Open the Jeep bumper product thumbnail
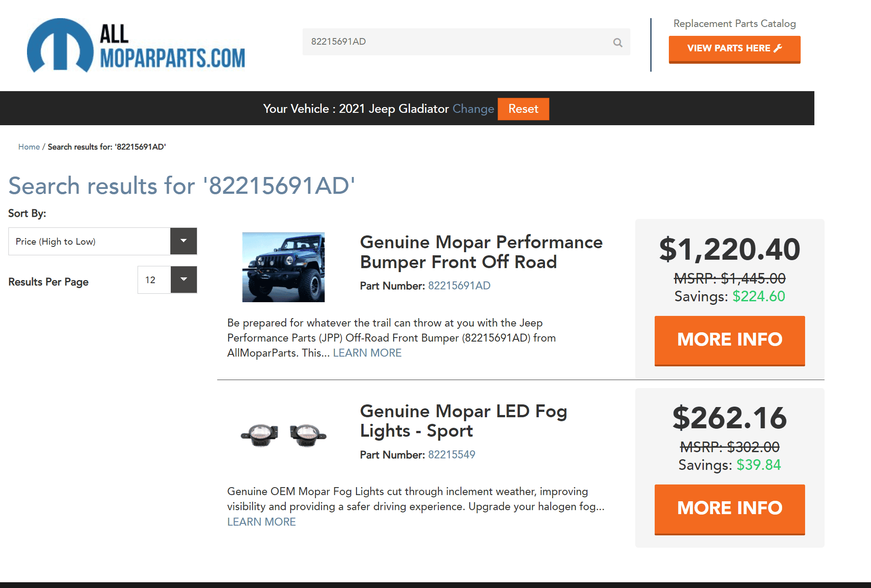The width and height of the screenshot is (871, 588). [284, 267]
